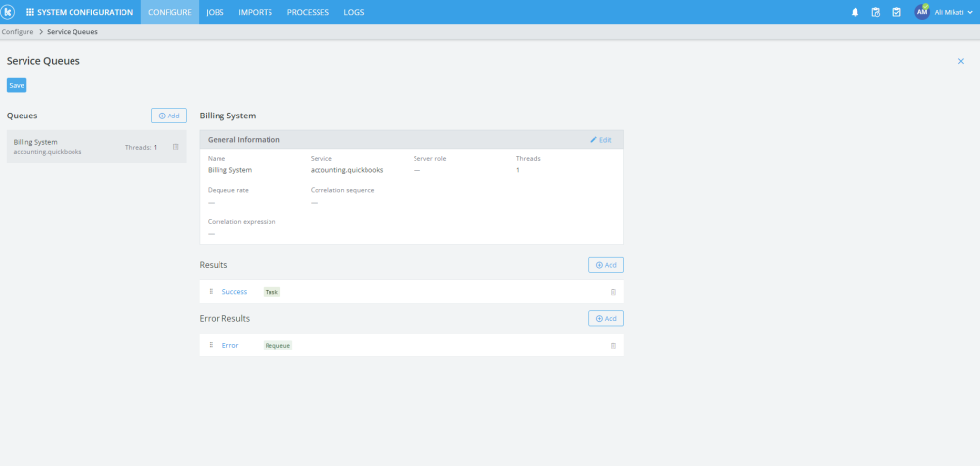The image size is (980, 466).
Task: Click the Service Queues breadcrumb
Action: [73, 32]
